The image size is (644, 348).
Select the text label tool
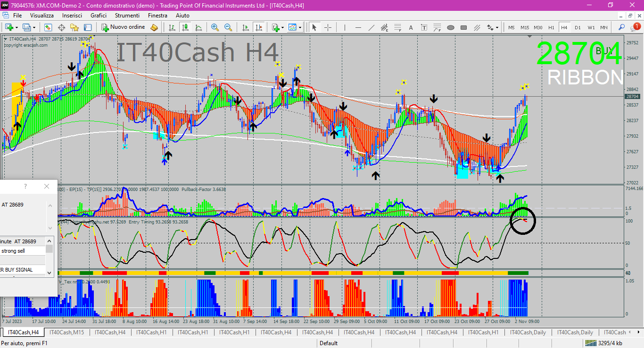pyautogui.click(x=424, y=27)
